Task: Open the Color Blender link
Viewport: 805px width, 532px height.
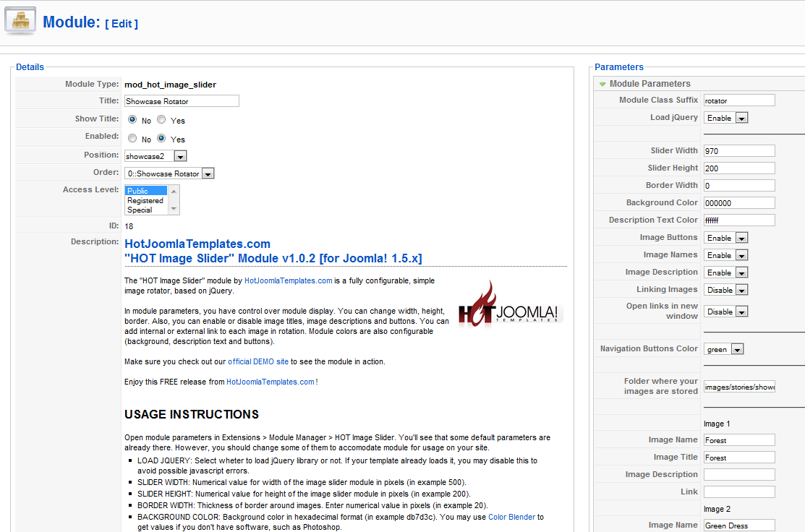Action: (x=511, y=517)
